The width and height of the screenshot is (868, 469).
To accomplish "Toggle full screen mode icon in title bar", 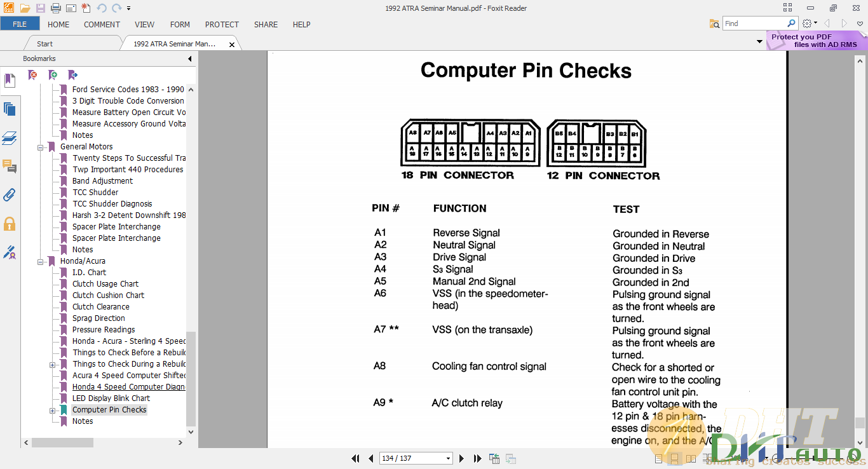I will click(x=788, y=8).
